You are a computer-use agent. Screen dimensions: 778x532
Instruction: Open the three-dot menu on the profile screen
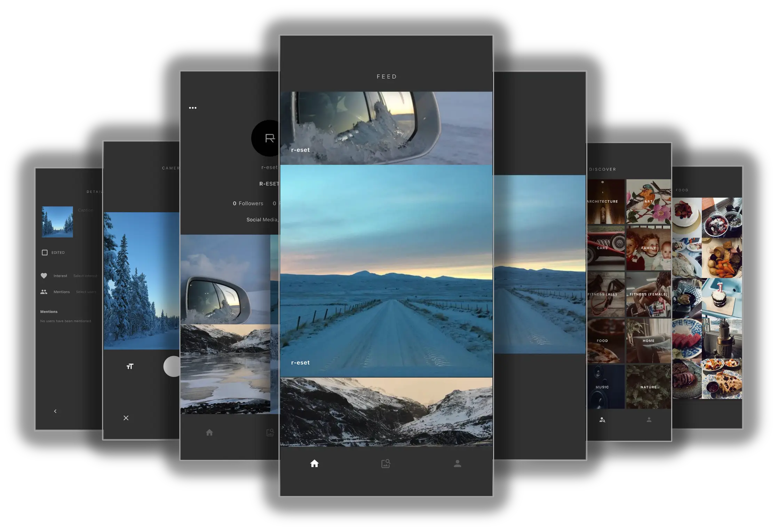pyautogui.click(x=193, y=108)
